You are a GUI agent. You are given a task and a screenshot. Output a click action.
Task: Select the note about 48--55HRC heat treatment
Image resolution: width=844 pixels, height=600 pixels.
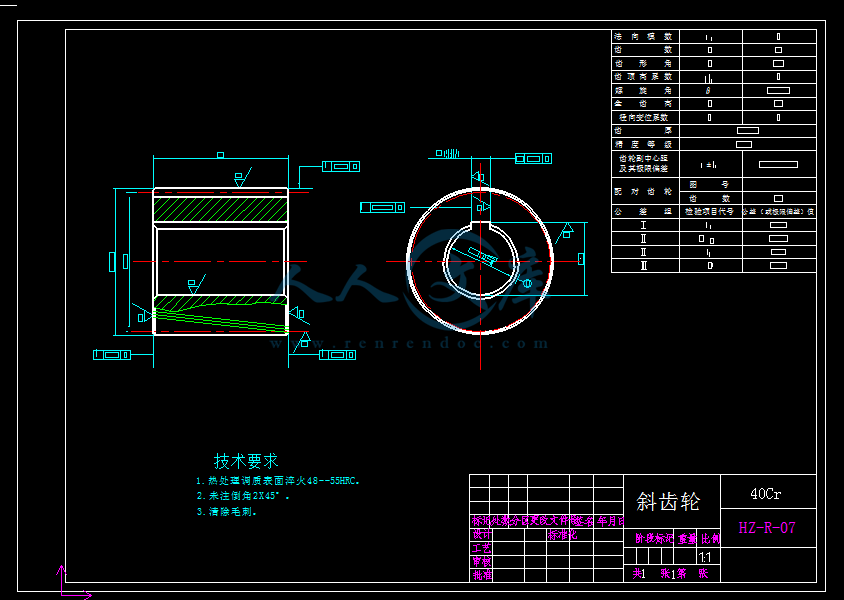click(x=278, y=481)
